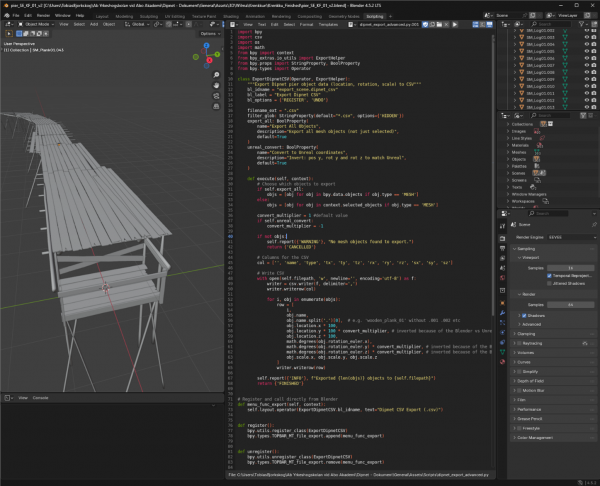Enable the Raytracing checkbox
This screenshot has width=600, height=486.
(519, 344)
